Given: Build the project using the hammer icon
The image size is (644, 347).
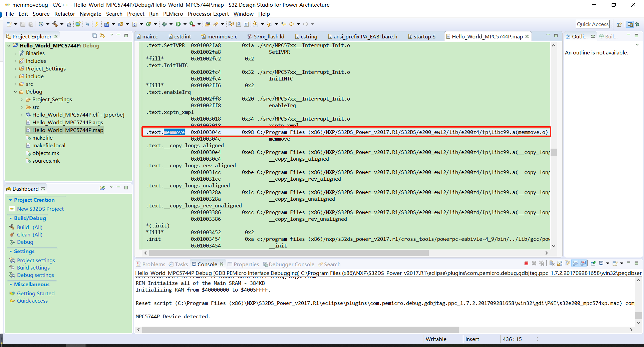Looking at the screenshot, I should [x=55, y=24].
